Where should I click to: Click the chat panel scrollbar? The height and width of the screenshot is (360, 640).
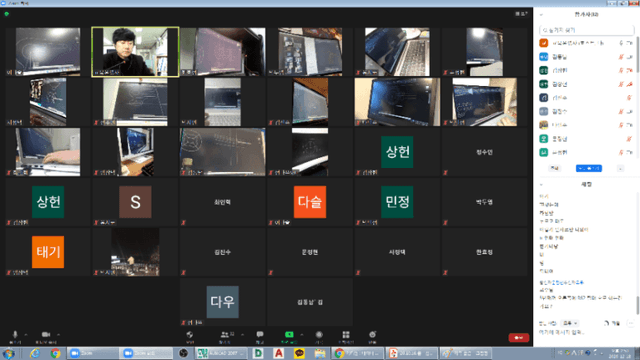[x=638, y=306]
